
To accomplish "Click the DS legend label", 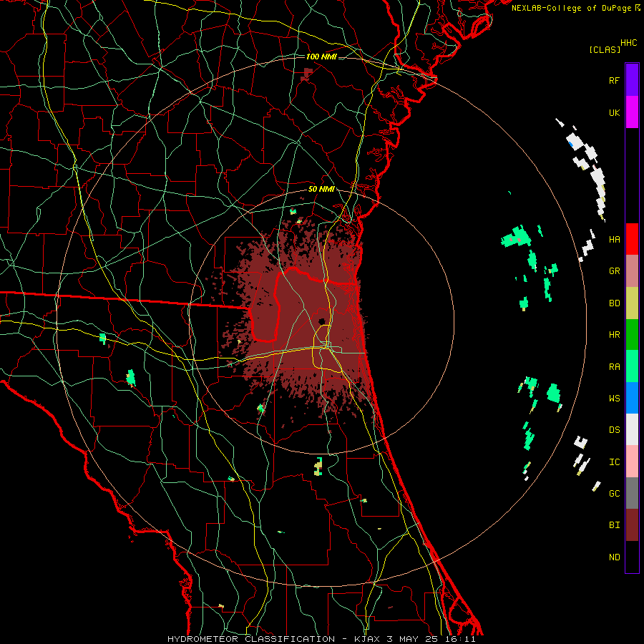I will (614, 430).
